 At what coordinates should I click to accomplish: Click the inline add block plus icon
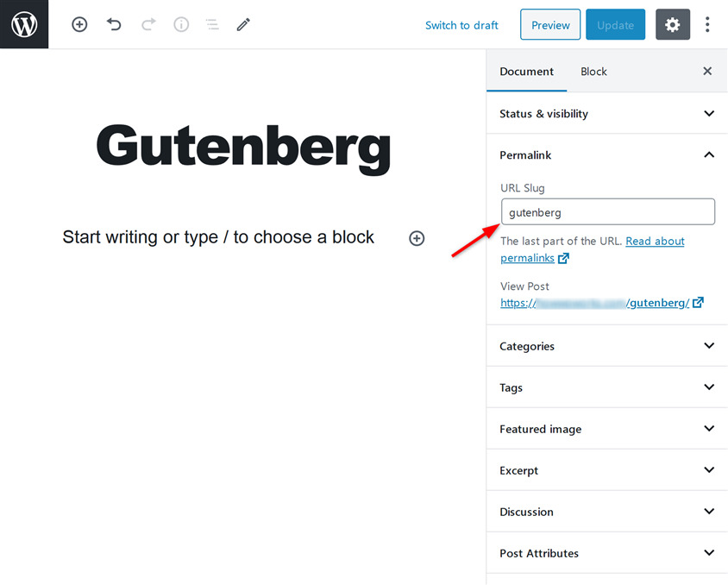coord(417,238)
